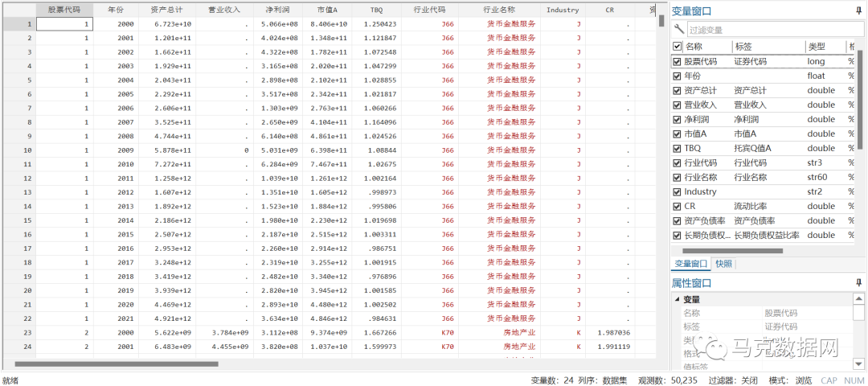
Task: Sort by 标签 column in variable list
Action: coord(768,47)
